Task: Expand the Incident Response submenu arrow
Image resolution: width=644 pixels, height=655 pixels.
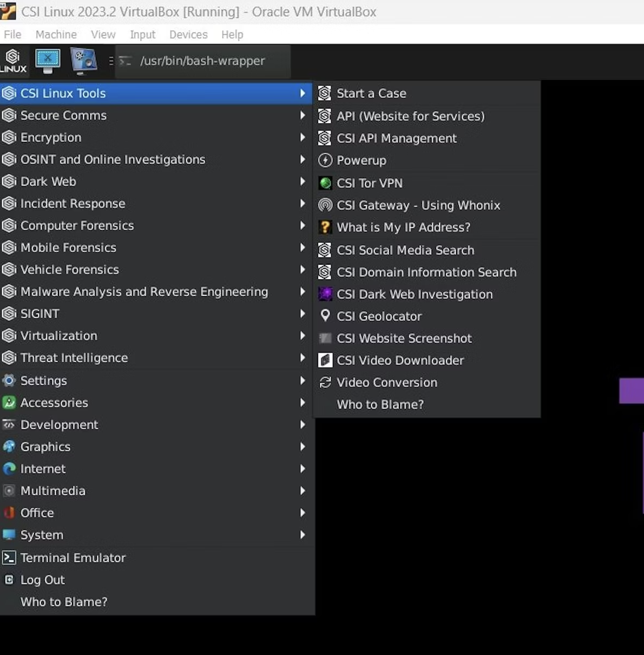Action: [x=303, y=204]
